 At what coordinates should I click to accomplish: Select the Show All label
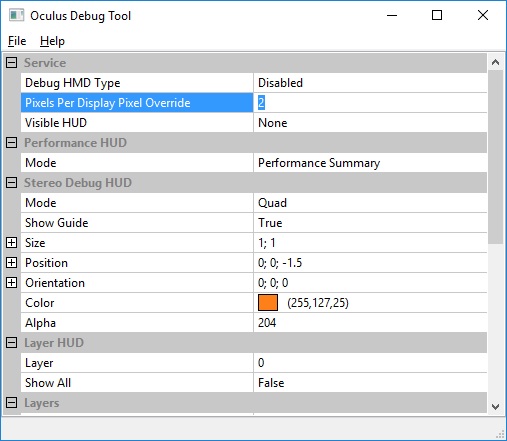(48, 383)
